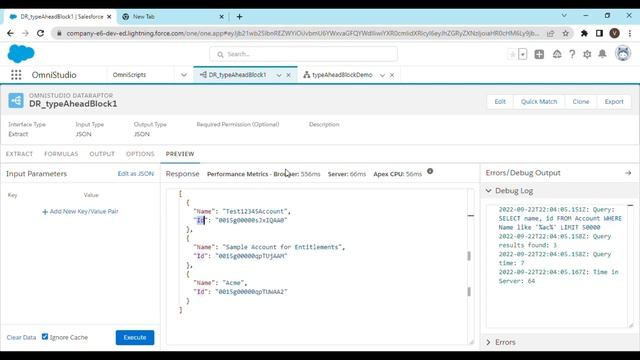Close the typeAheadBlockDemo workspace tab

392,75
